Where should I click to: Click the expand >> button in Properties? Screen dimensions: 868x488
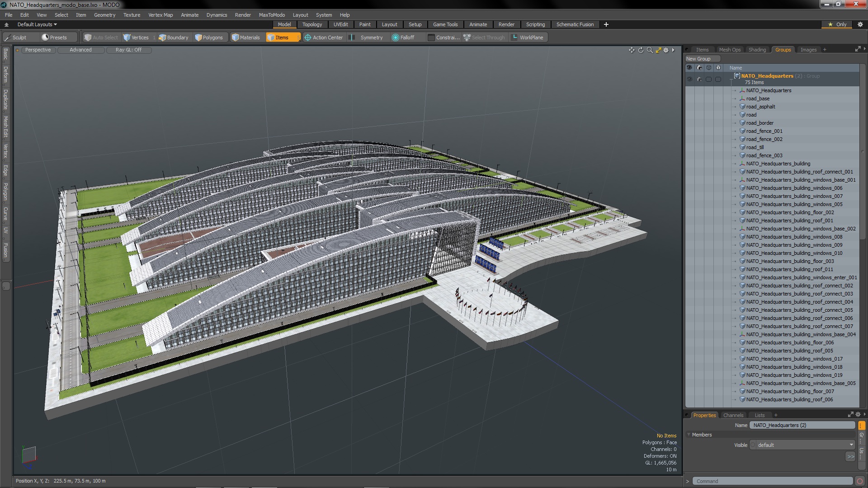(x=850, y=457)
